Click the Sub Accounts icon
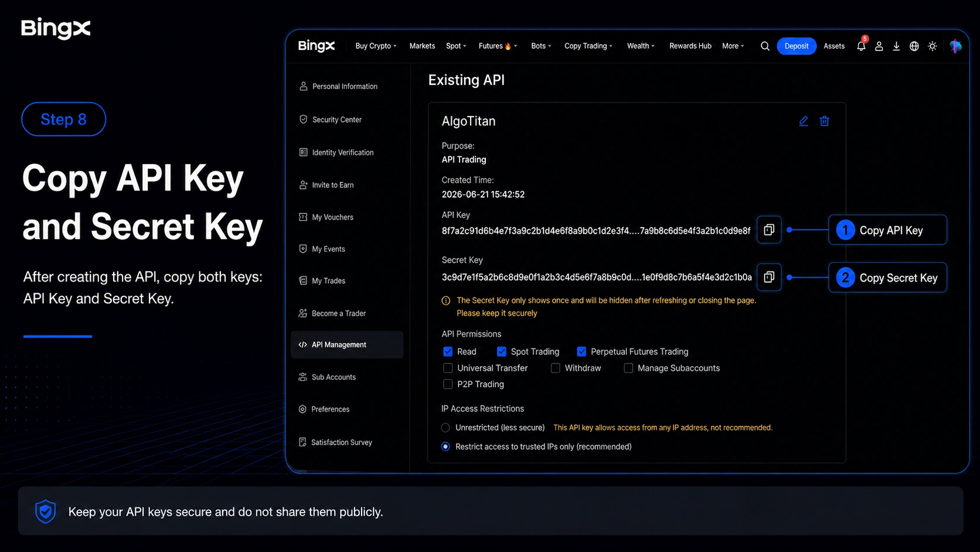Viewport: 980px width, 552px height. coord(303,377)
